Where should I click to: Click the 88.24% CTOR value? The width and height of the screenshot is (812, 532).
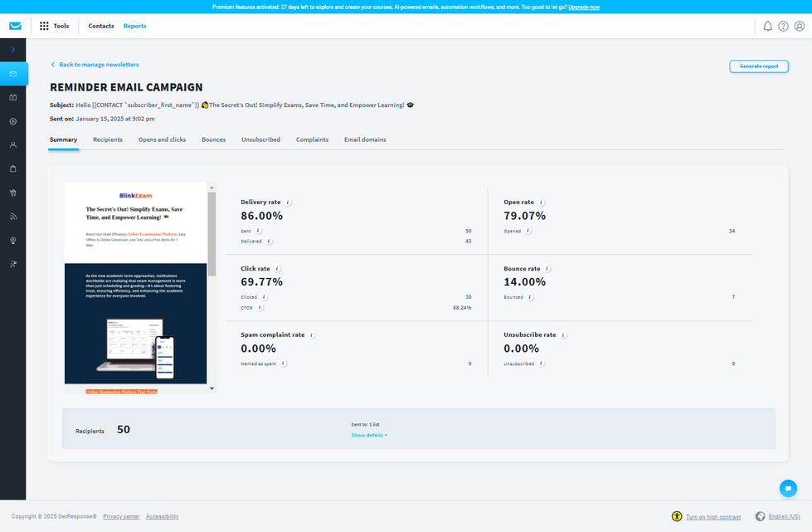[462, 308]
